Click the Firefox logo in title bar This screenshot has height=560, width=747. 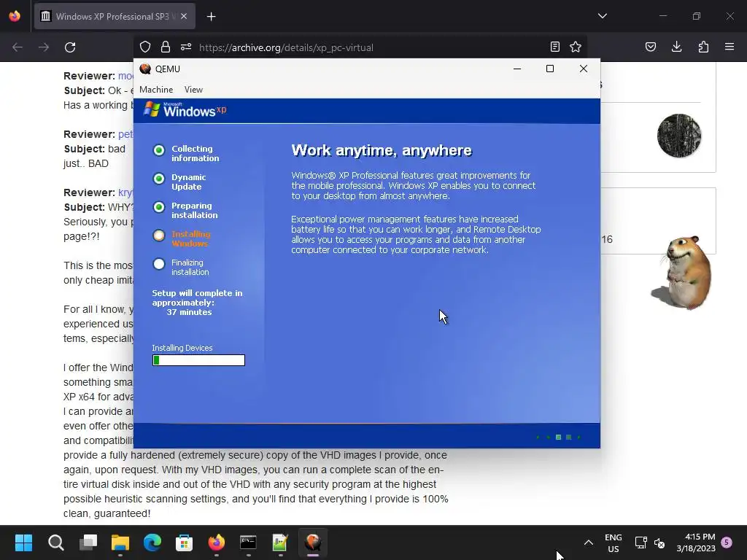pyautogui.click(x=15, y=16)
